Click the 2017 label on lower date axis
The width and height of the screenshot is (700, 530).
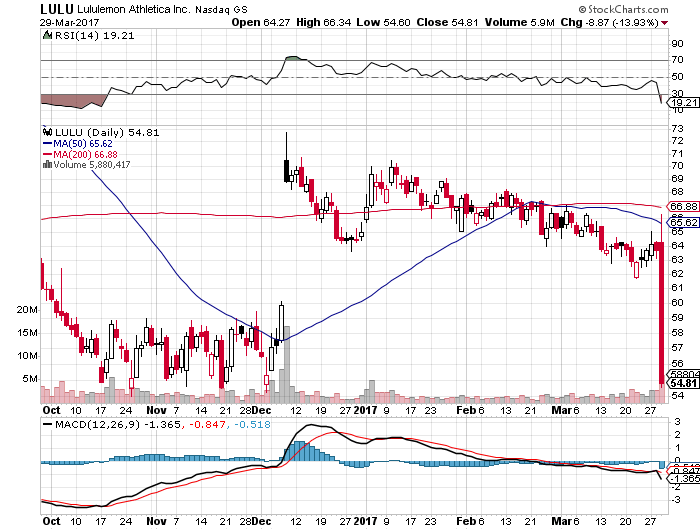(x=365, y=521)
